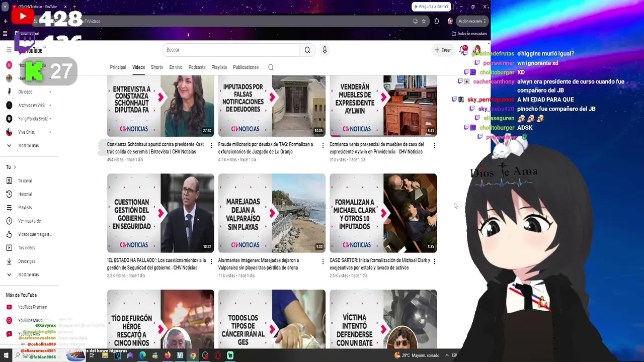Switch to the Podcasts channel tab

coord(197,67)
